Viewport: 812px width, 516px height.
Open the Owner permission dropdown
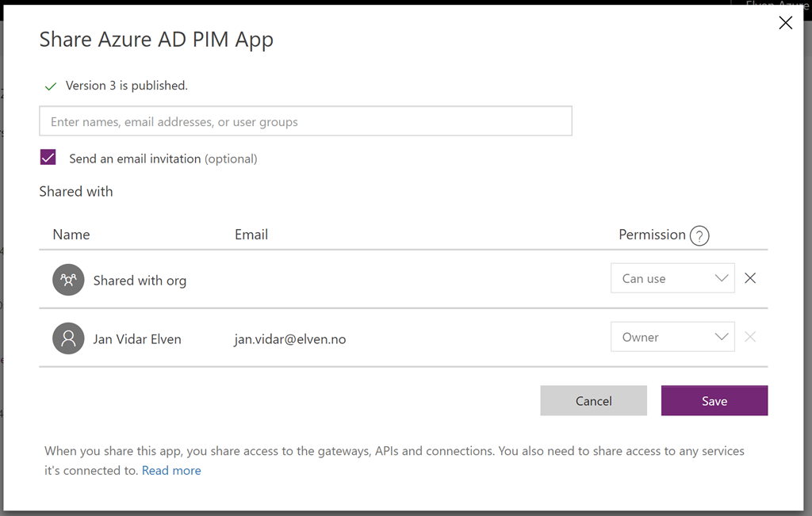pyautogui.click(x=672, y=337)
